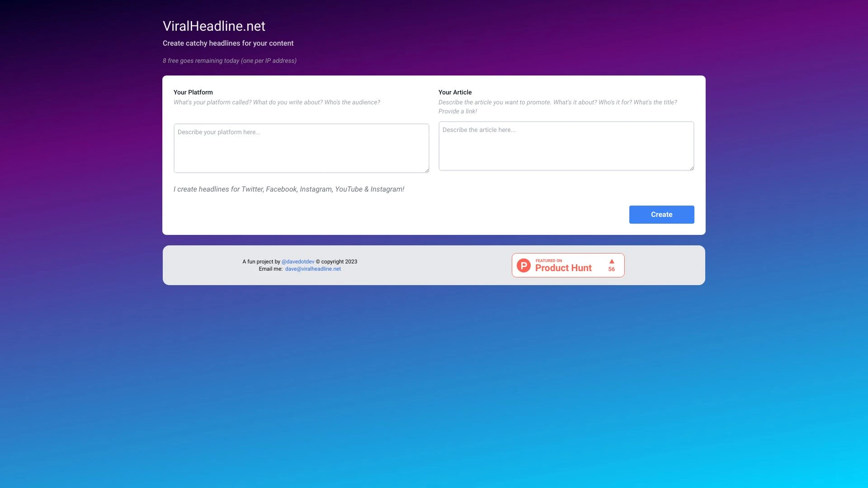Click the 8 free goes remaining notice
Viewport: 868px width, 488px height.
coord(229,60)
